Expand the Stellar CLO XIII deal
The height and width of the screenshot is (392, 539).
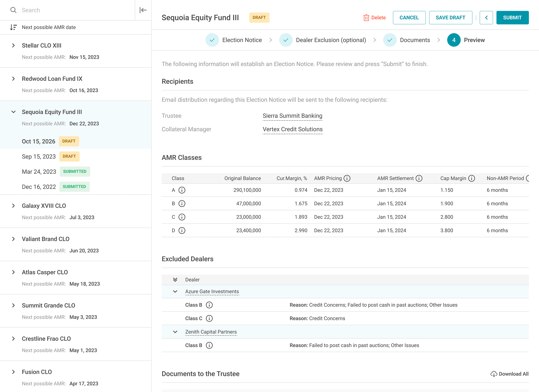point(13,45)
